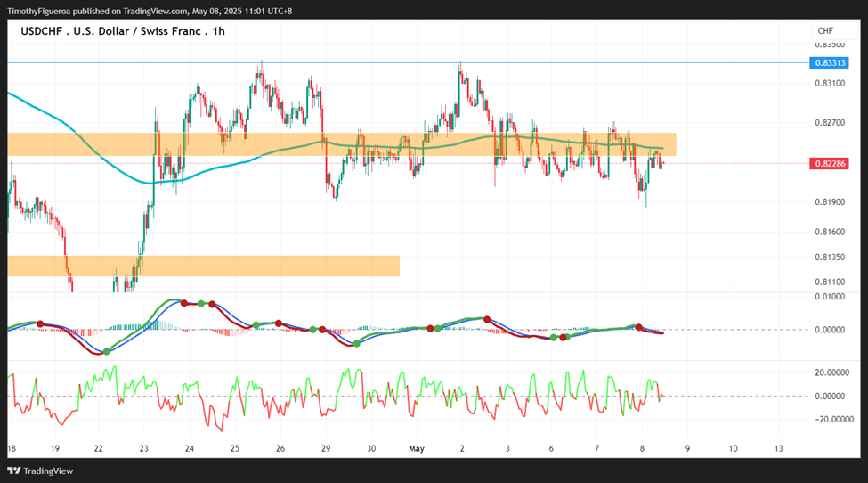Select the lower orange rectangle near 0.81350
868x483 pixels.
pos(203,266)
